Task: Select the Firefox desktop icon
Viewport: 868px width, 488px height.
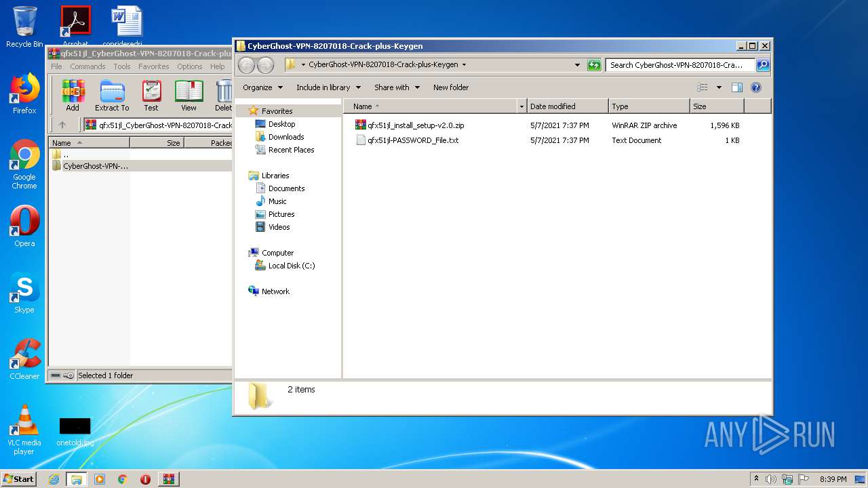Action: click(24, 94)
